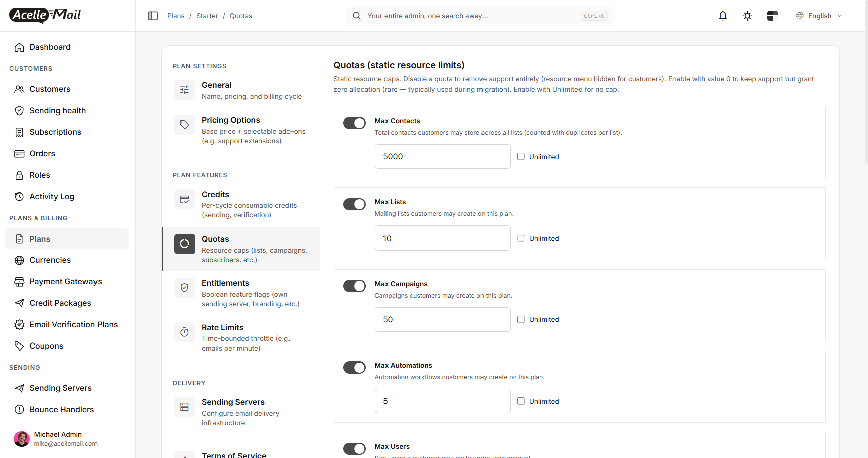Click the AcelleMail logo
868x458 pixels.
(x=45, y=15)
